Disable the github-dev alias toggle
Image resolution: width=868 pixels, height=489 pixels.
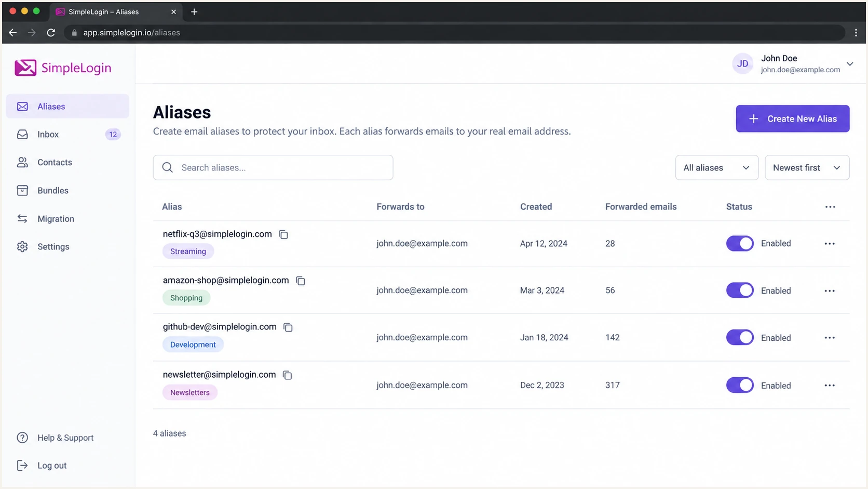click(x=740, y=337)
